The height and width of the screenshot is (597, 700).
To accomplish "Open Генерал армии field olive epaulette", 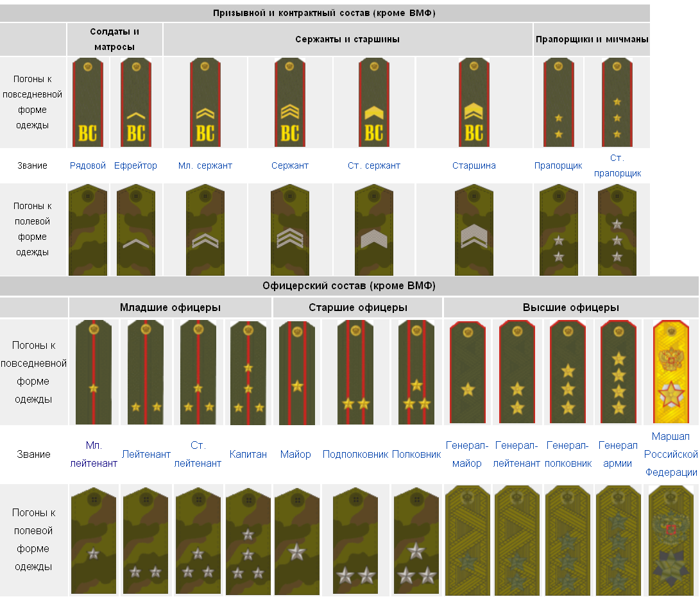I will tap(619, 541).
